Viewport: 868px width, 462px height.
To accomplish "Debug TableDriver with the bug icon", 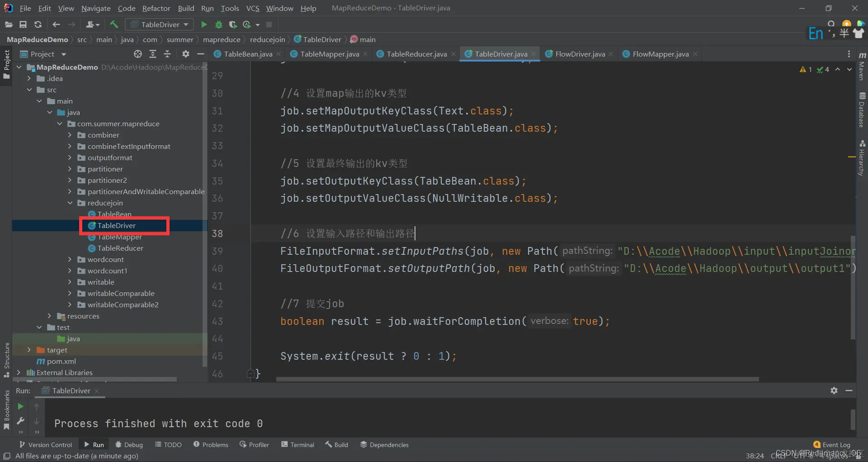I will click(219, 24).
